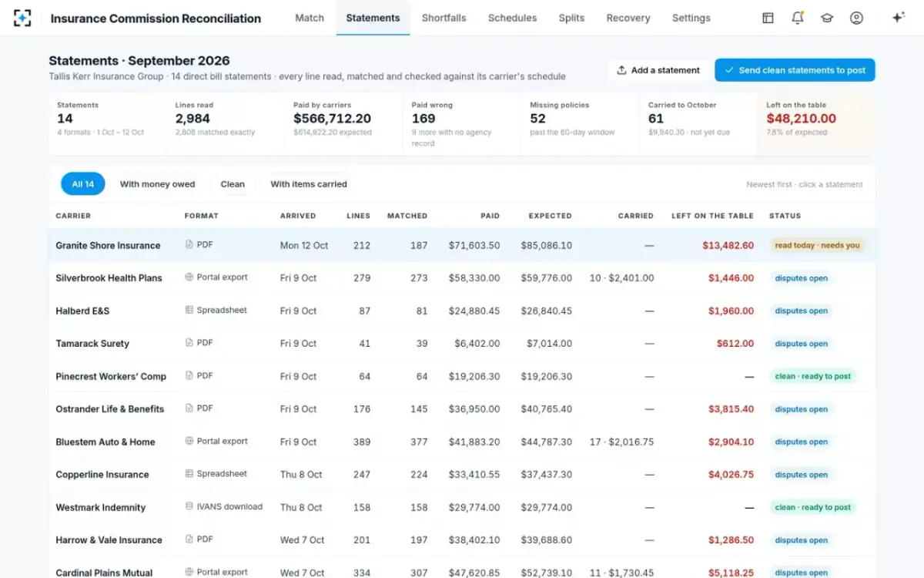Click the graduation cap learning icon
Viewport: 924px width, 578px height.
[x=827, y=18]
